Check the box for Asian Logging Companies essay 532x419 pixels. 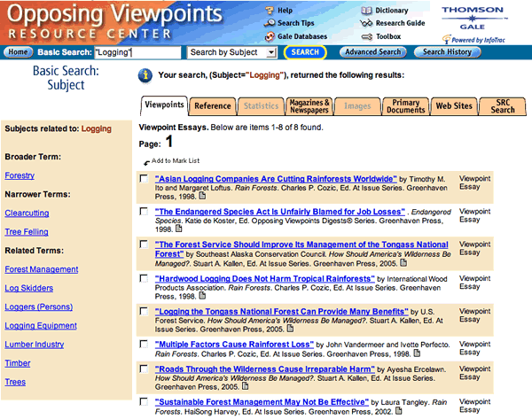(144, 179)
